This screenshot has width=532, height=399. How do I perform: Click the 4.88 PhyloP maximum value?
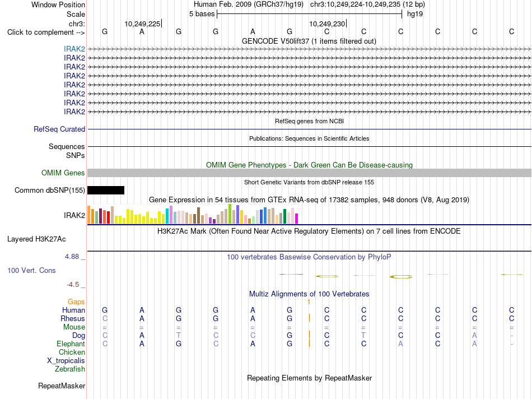pos(72,256)
